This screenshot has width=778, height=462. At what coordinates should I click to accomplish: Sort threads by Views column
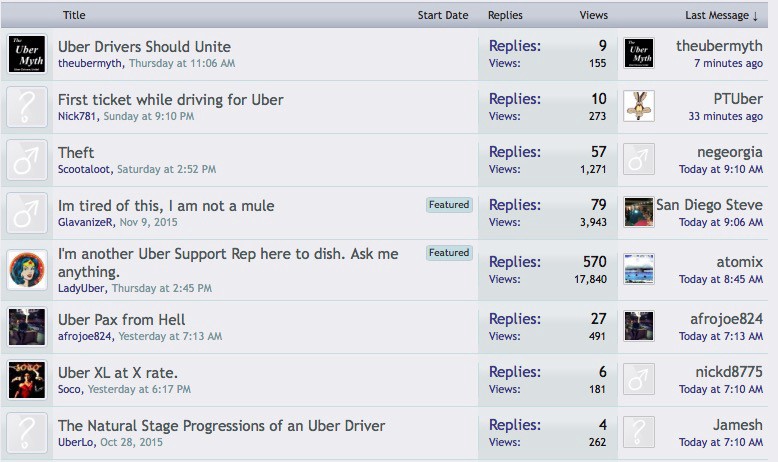pos(593,15)
